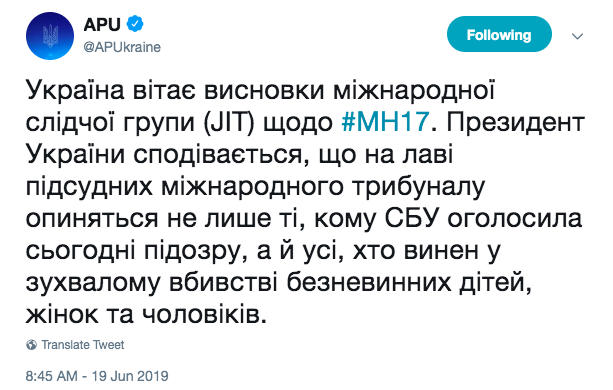Expand the tweet options chevron
This screenshot has width=613, height=390.
pyautogui.click(x=577, y=36)
